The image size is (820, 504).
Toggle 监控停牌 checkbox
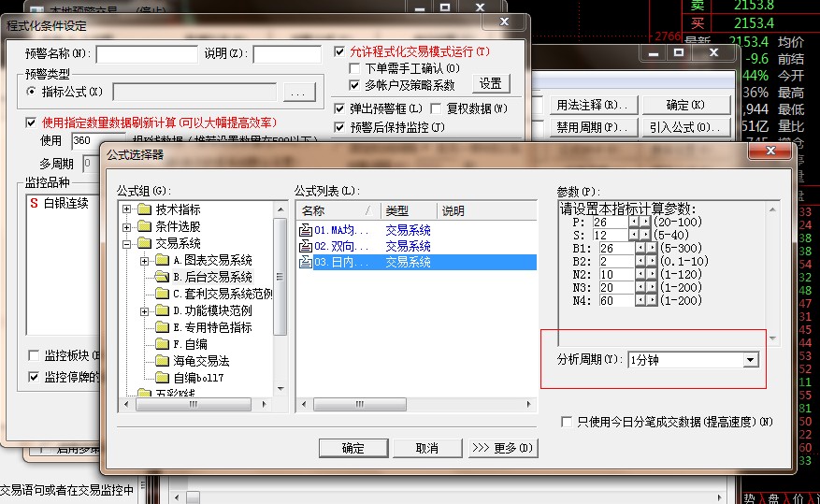click(34, 377)
